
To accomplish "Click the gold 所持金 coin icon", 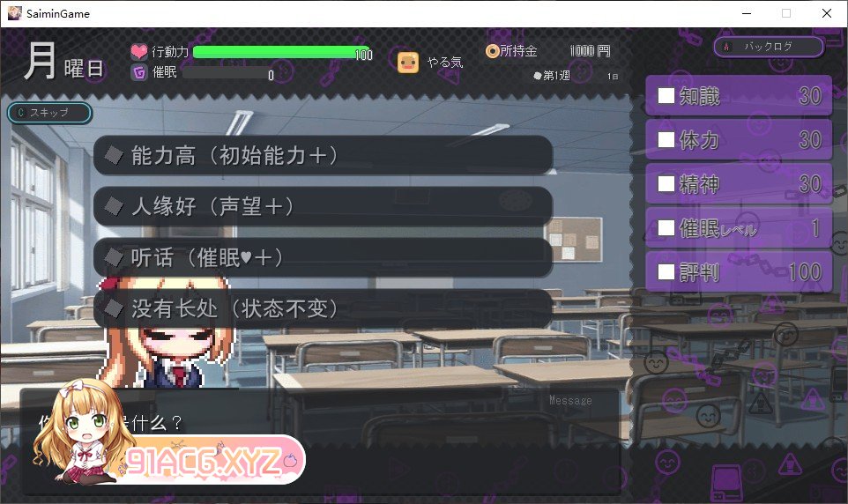I will tap(492, 51).
